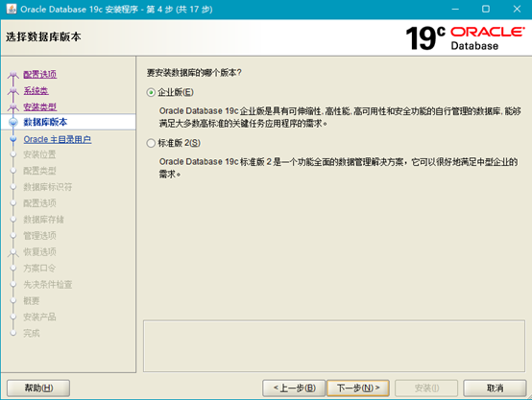Select the 企业版(E) radio button
The image size is (532, 400).
click(151, 92)
